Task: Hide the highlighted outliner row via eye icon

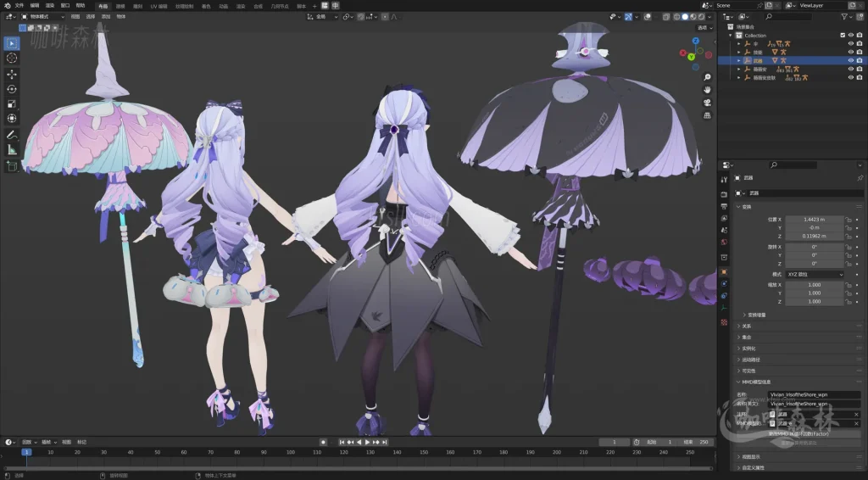Action: [x=851, y=60]
